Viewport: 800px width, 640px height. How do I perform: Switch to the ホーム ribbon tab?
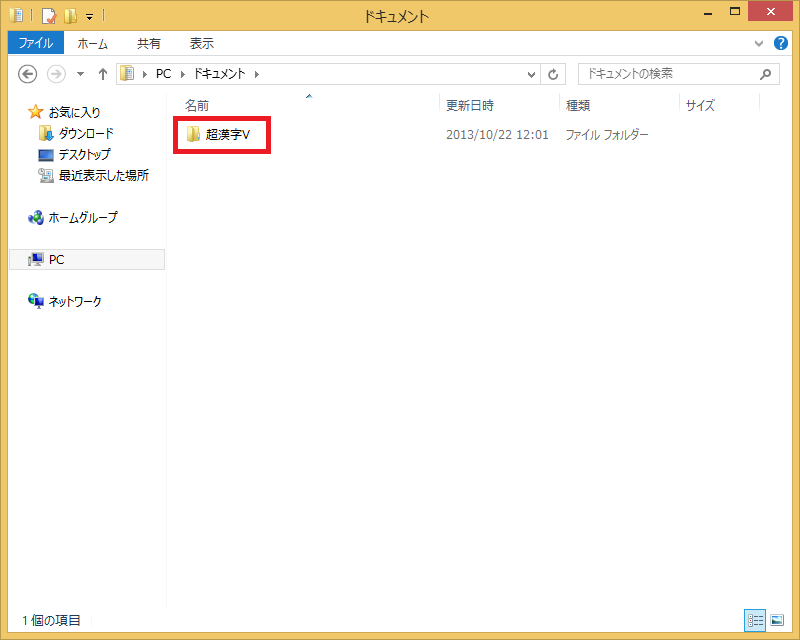point(93,43)
